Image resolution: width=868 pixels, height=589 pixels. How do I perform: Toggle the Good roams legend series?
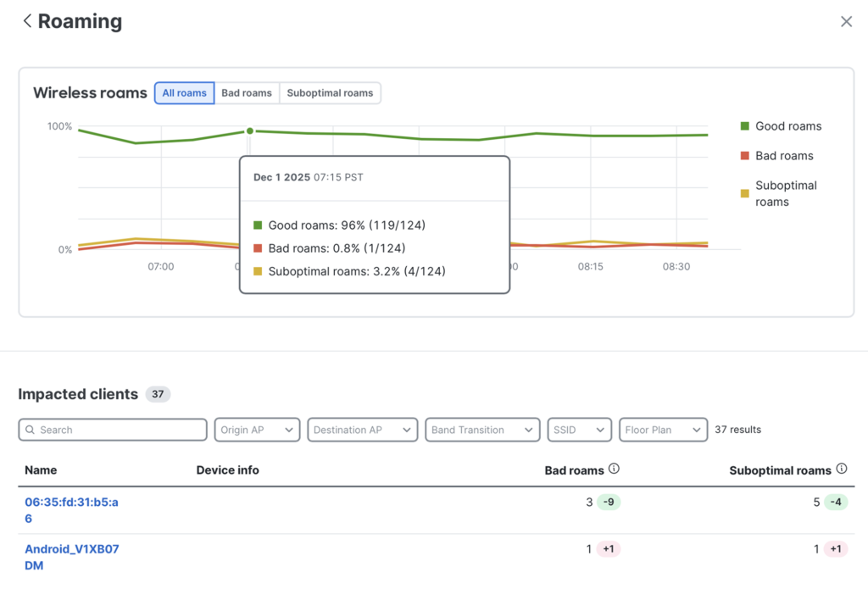click(780, 126)
